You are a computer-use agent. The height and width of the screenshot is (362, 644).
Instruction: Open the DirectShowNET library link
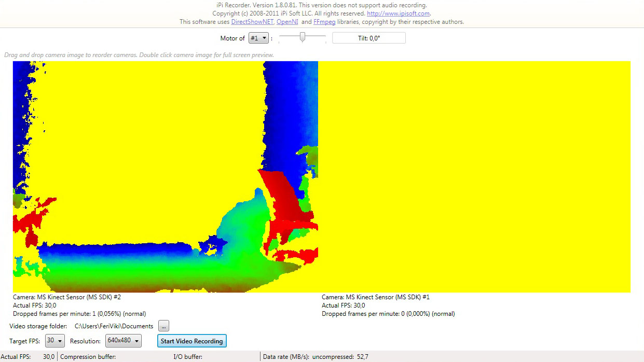252,22
